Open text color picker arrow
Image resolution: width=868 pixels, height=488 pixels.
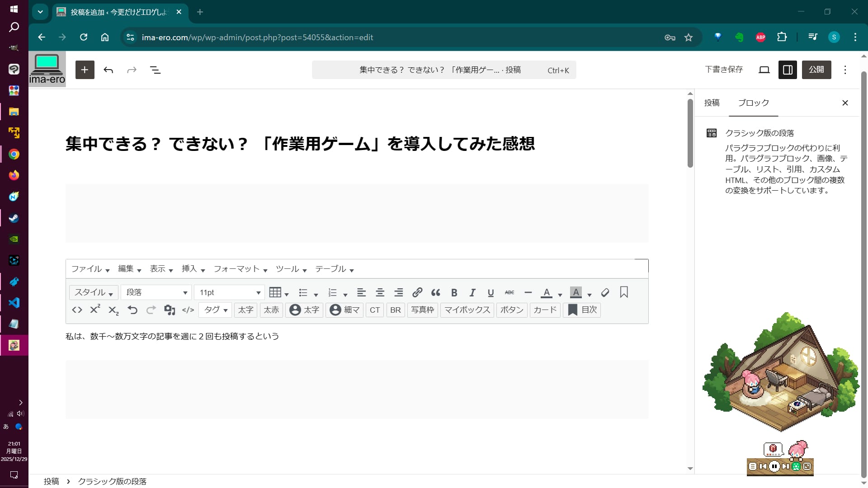pyautogui.click(x=560, y=295)
